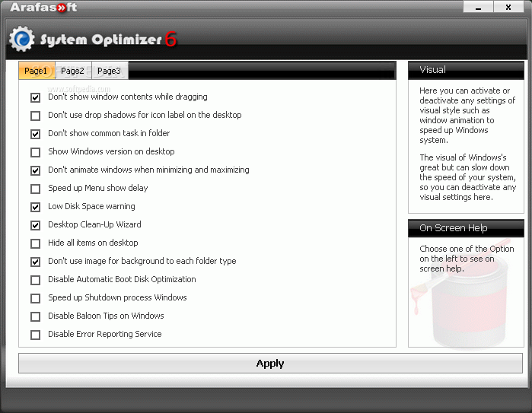Click the red number 6 in title
This screenshot has height=413, width=532.
pos(170,39)
